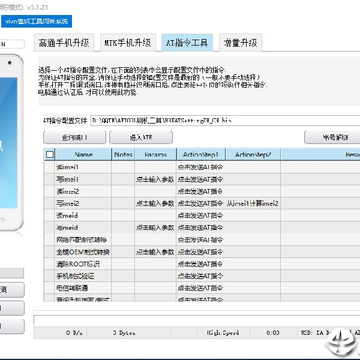Switch to the MTK手机升级 tab
Viewport: 360px width, 360px height.
[128, 43]
